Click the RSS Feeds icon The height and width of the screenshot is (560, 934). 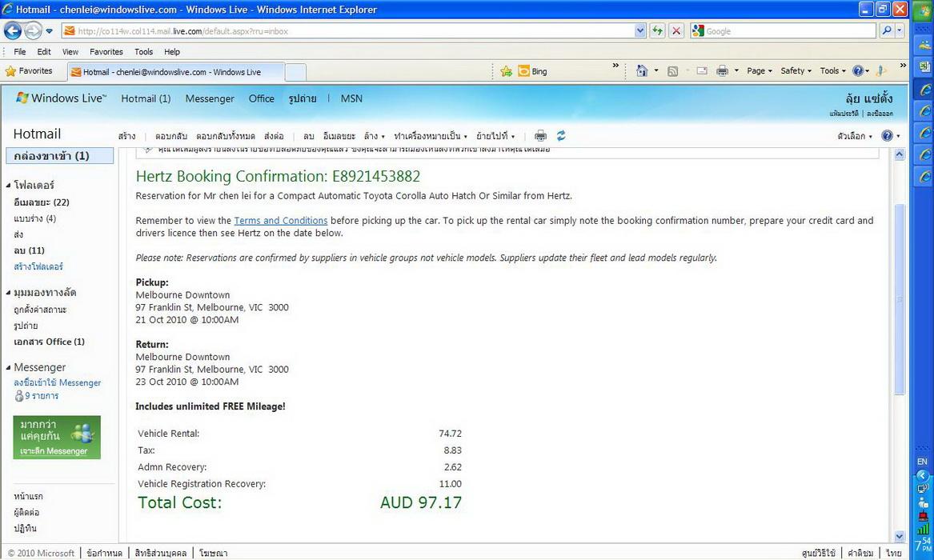point(672,71)
